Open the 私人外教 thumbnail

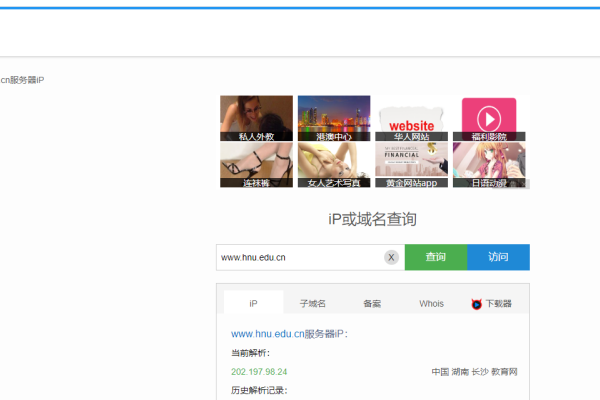click(256, 118)
